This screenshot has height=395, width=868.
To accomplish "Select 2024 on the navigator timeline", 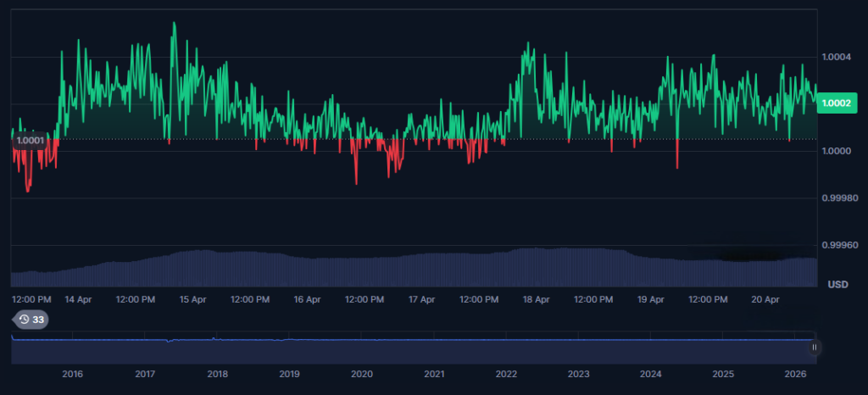I will (651, 374).
